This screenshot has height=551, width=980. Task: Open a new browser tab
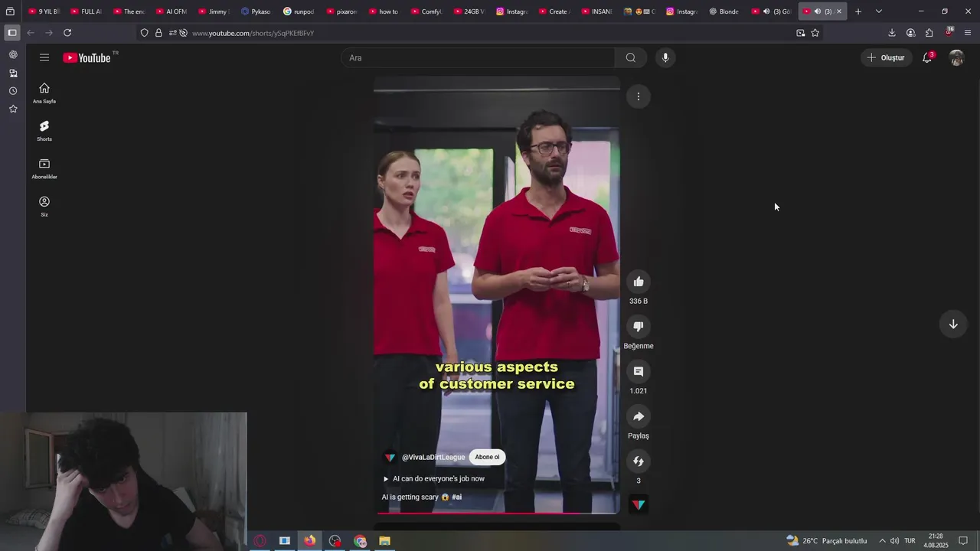(858, 11)
